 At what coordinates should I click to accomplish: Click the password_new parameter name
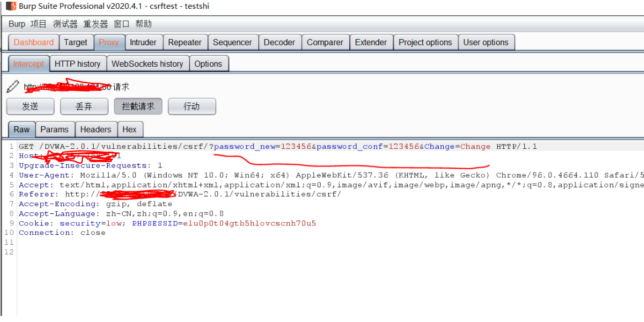point(245,147)
